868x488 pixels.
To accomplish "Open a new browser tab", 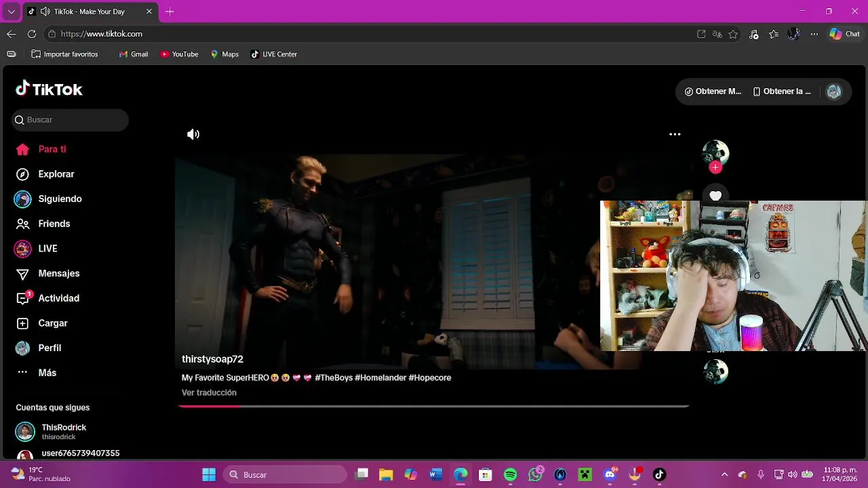I will pyautogui.click(x=170, y=12).
